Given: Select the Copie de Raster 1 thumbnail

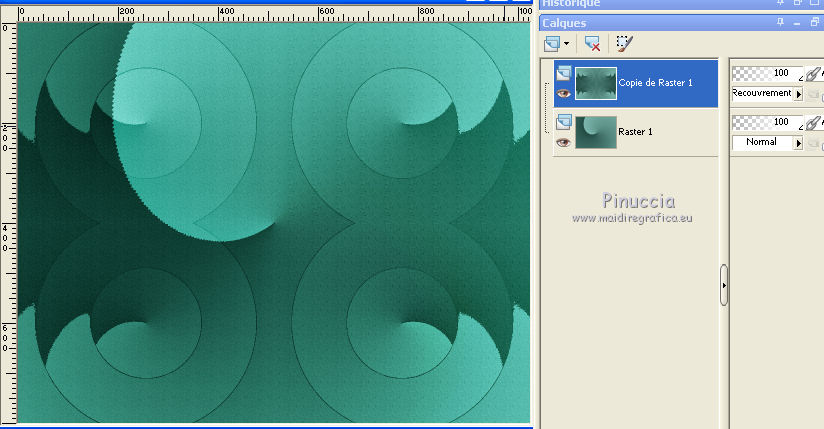Looking at the screenshot, I should coord(596,83).
